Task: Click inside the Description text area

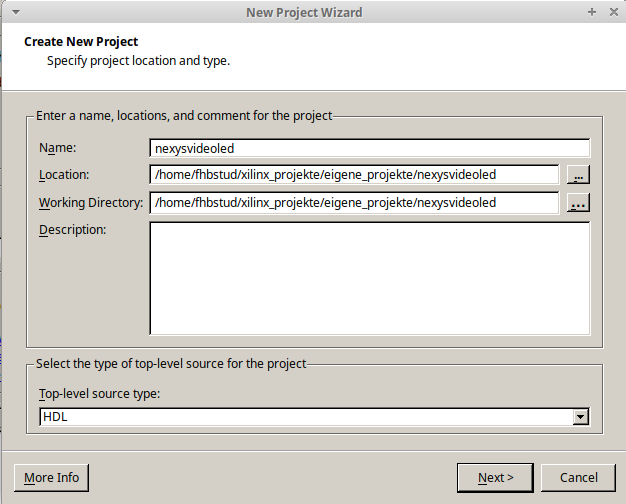Action: click(x=369, y=278)
